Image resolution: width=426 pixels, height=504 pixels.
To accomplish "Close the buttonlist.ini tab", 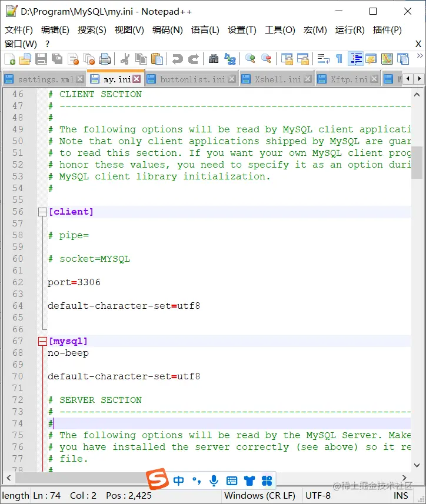I will point(232,79).
